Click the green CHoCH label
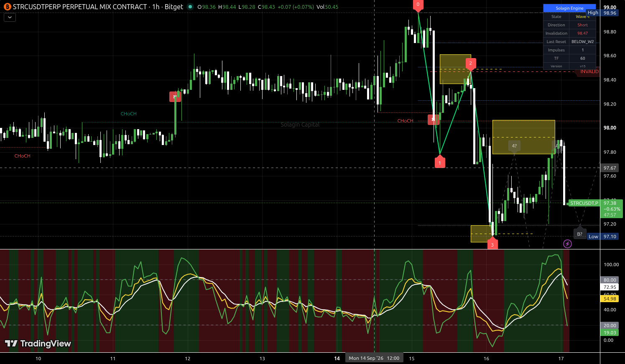625x364 pixels. click(128, 114)
